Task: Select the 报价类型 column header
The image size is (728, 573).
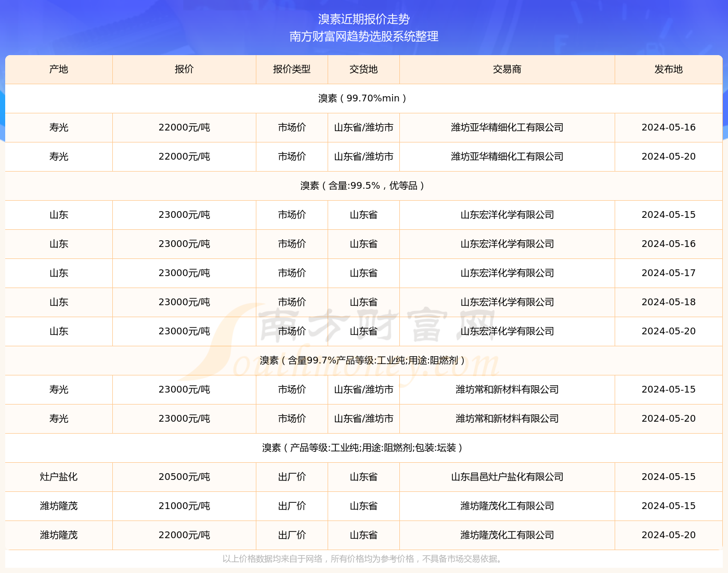Action: pos(292,69)
